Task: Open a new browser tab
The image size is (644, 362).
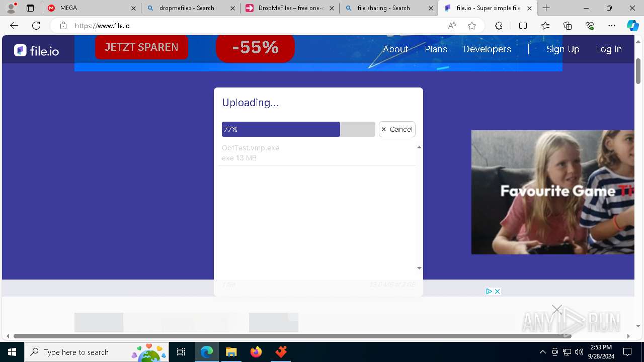Action: tap(546, 8)
